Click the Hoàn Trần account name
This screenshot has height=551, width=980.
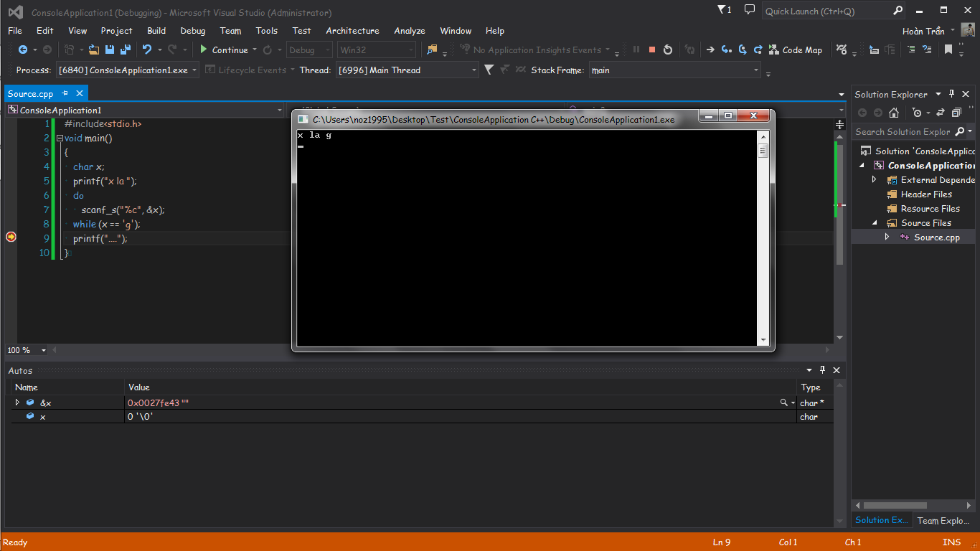pyautogui.click(x=923, y=31)
